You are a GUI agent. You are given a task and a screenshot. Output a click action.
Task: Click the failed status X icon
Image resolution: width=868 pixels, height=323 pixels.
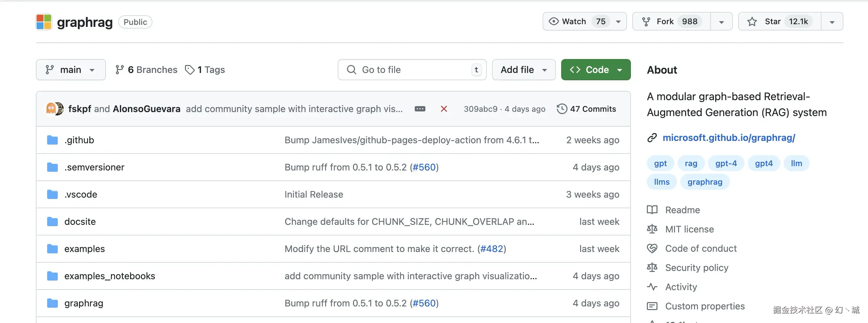(444, 109)
